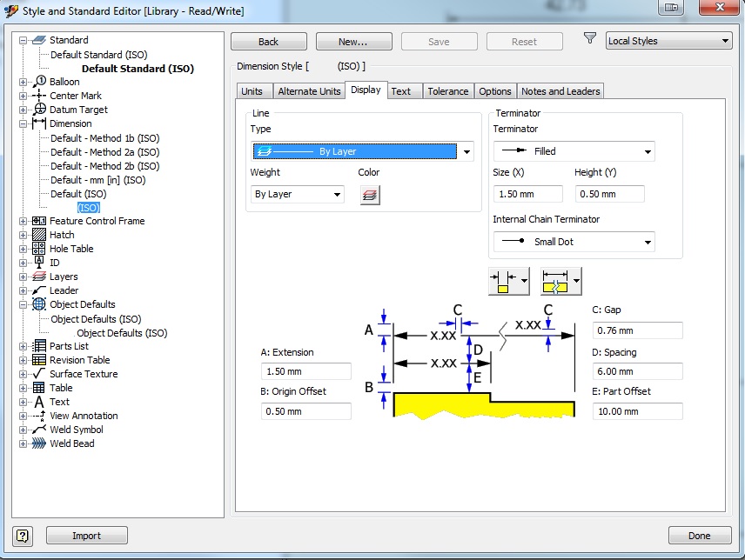Select Default - mm [in] (ISO) style

[x=97, y=180]
